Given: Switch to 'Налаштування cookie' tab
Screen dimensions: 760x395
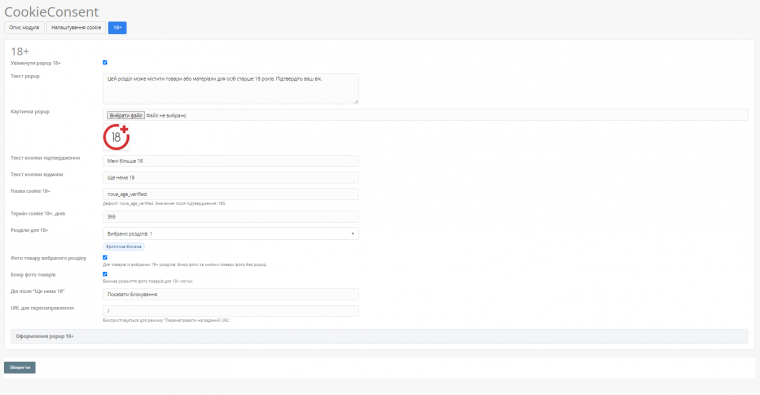Looking at the screenshot, I should [x=76, y=28].
